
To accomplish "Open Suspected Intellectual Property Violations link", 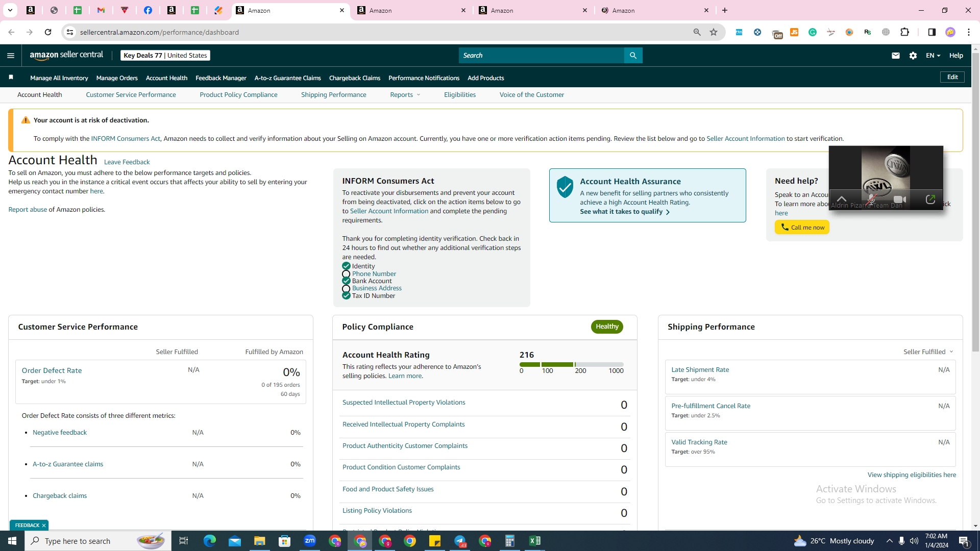I will (x=404, y=403).
